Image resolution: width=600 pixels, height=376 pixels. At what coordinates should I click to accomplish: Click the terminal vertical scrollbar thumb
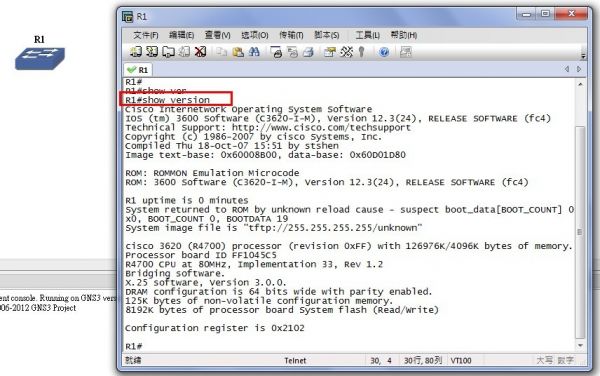[x=580, y=232]
